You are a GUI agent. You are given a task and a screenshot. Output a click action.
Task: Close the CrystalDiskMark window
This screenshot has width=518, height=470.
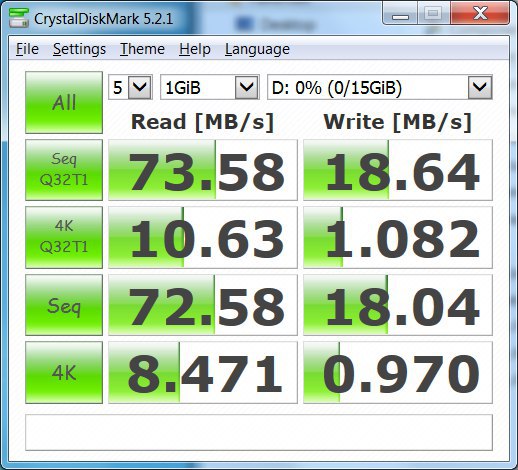480,13
